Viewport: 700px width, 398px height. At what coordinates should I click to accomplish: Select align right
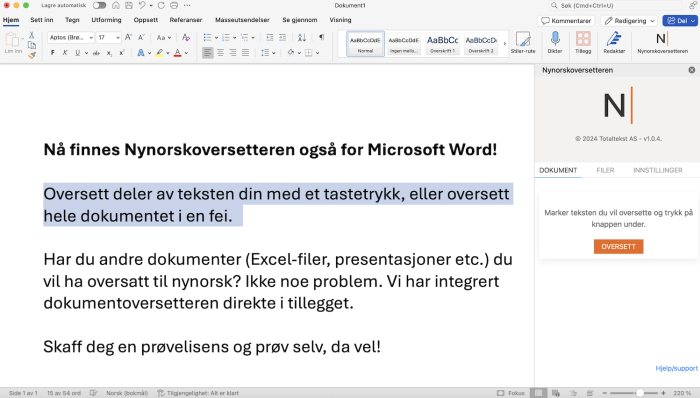pos(233,53)
